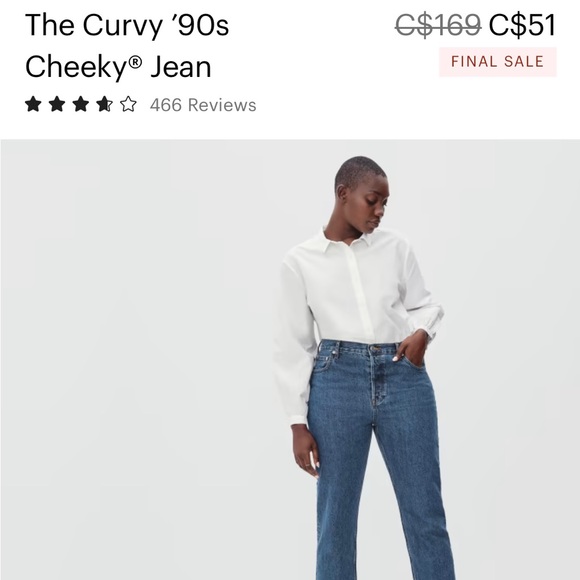Click the grey photo background left of model
This screenshot has width=580, height=580.
pos(137,360)
